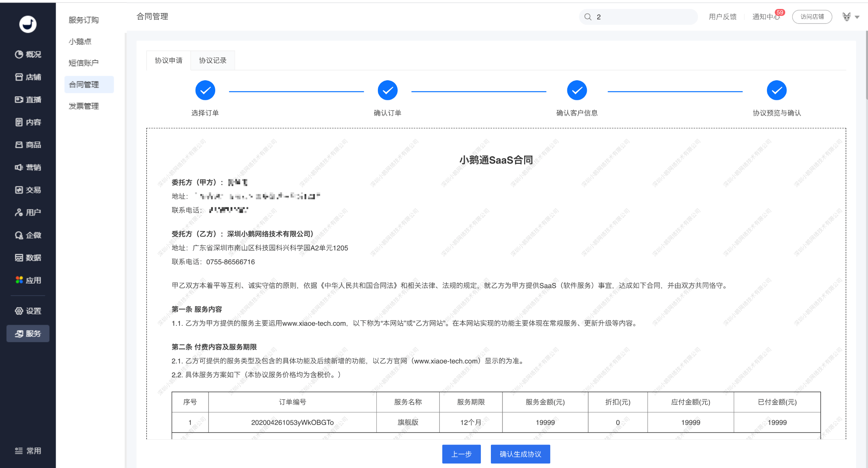Click the page vertical scrollbar

coord(866,65)
